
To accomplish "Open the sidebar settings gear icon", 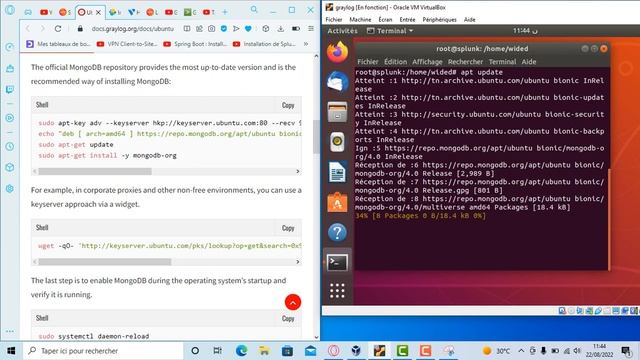I will 10,189.
